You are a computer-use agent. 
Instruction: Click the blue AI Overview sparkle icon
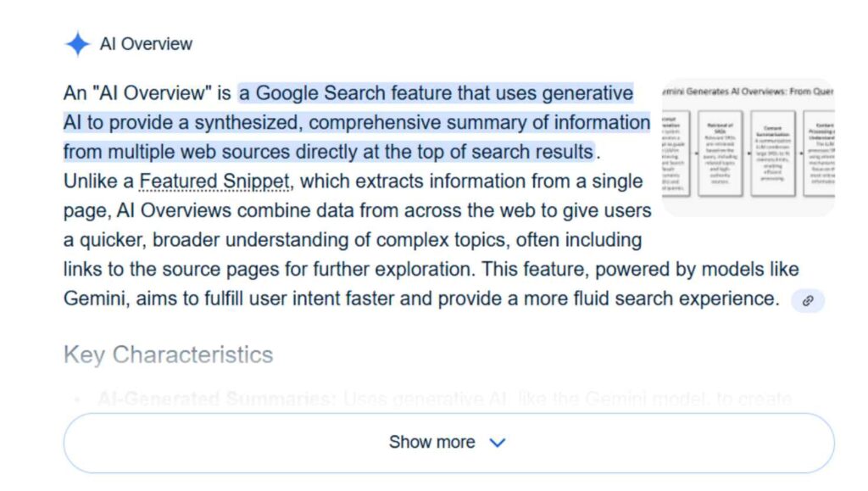pos(77,44)
